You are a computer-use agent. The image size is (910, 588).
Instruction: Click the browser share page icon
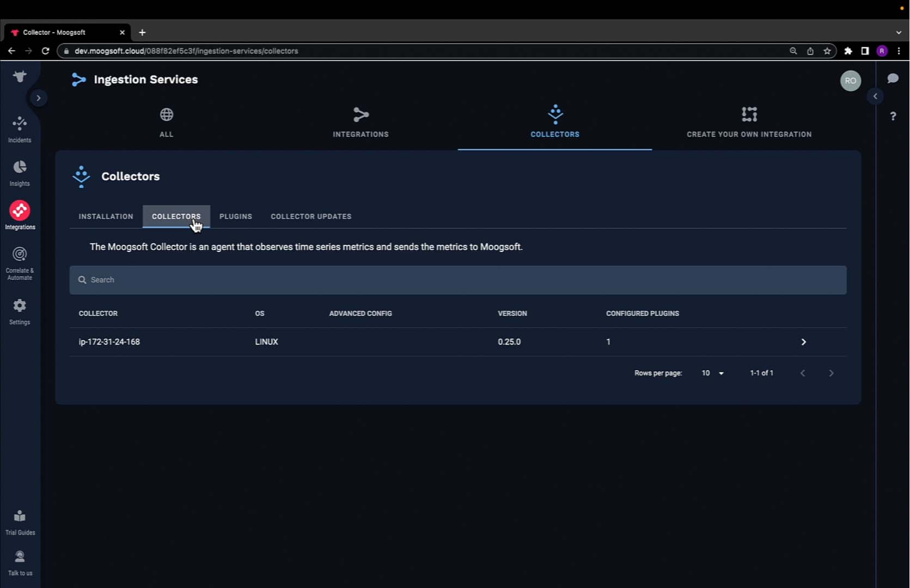point(810,51)
